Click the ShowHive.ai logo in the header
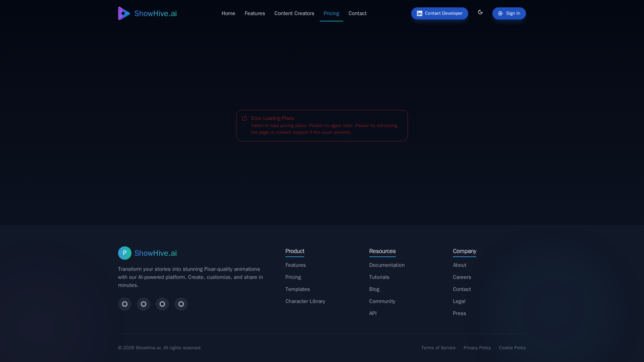 pos(147,13)
